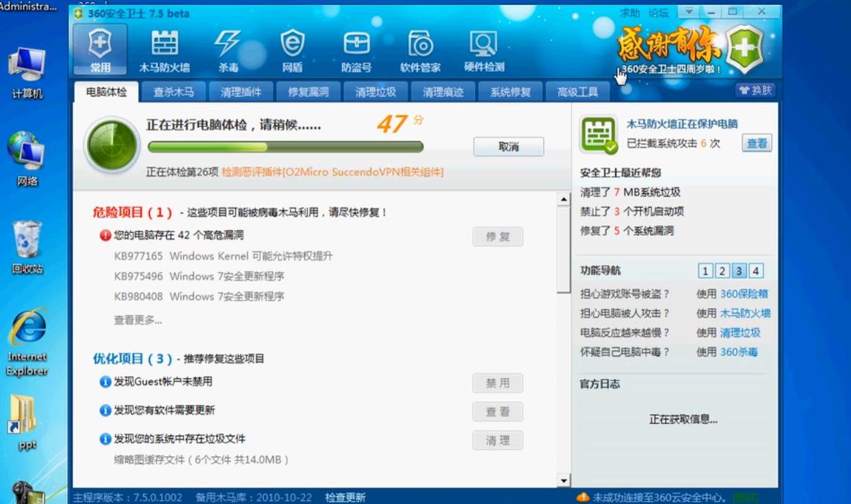
Task: Open the 硬件检测 hardware detection section
Action: tap(484, 49)
